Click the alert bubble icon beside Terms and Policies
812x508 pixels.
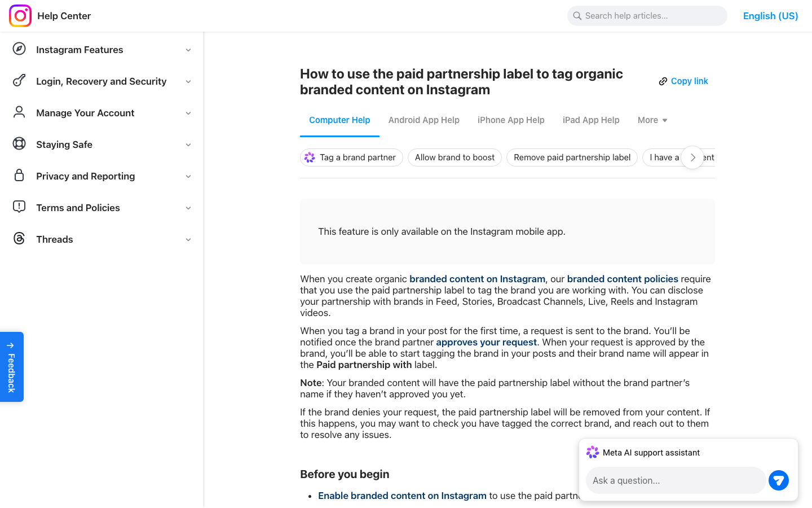[x=19, y=207]
